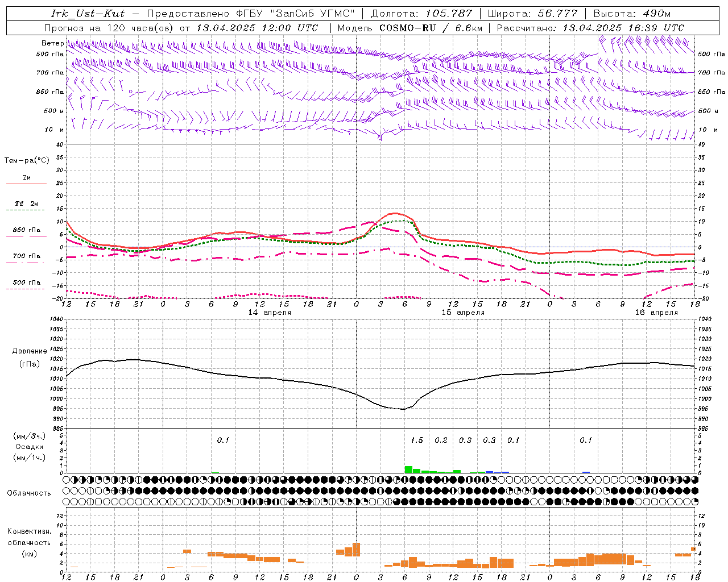Image resolution: width=728 pixels, height=582 pixels.
Task: Click '16 апреля' date label under temperature chart
Action: (656, 313)
